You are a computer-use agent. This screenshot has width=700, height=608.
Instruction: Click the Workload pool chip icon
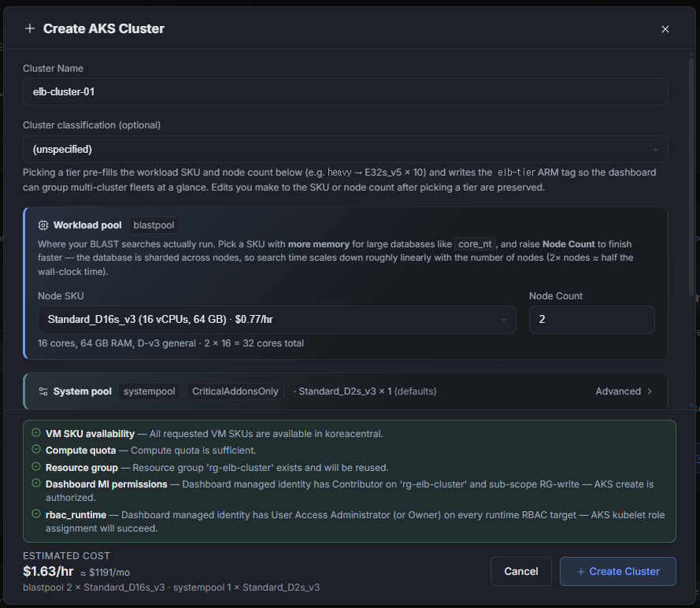43,225
